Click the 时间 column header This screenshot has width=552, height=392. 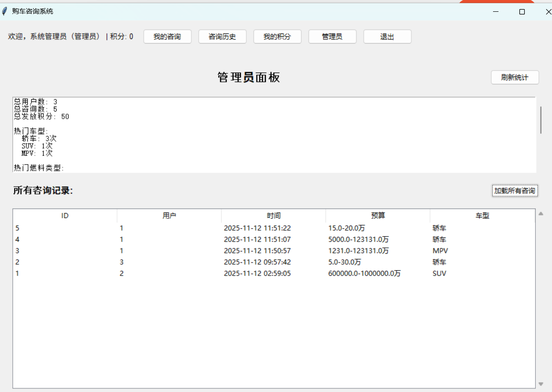pyautogui.click(x=274, y=216)
